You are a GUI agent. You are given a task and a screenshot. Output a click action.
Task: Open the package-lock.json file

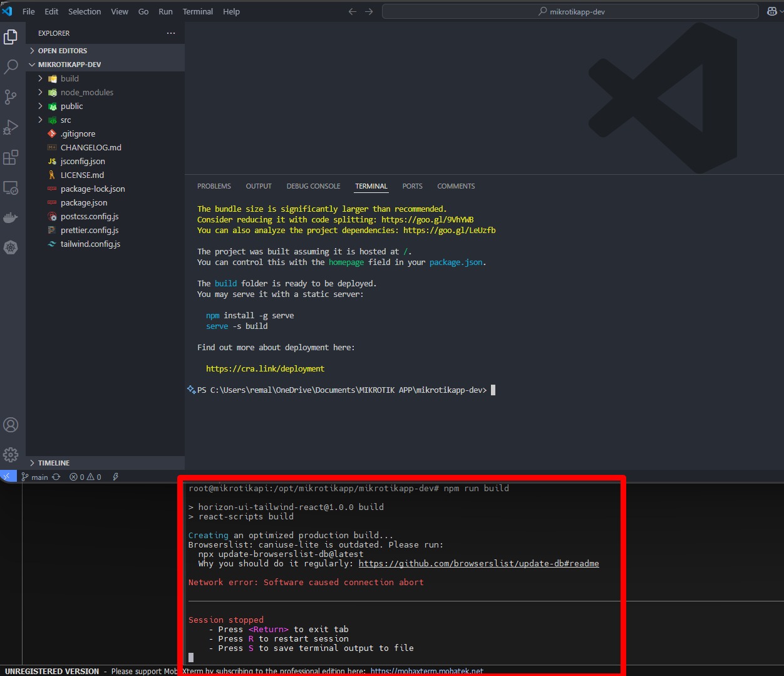[105, 189]
